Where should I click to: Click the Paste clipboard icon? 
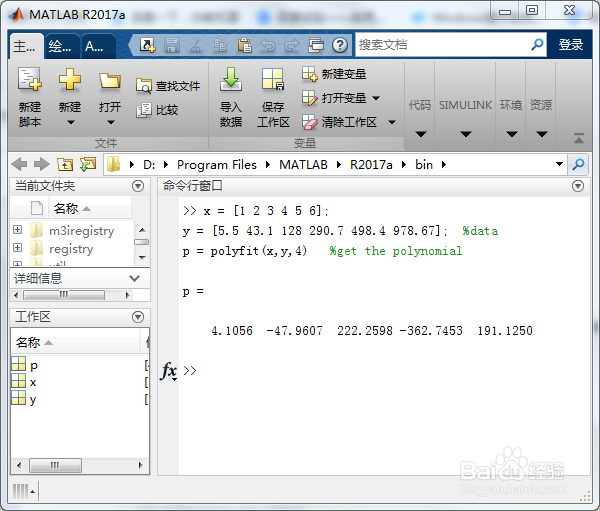tap(244, 45)
